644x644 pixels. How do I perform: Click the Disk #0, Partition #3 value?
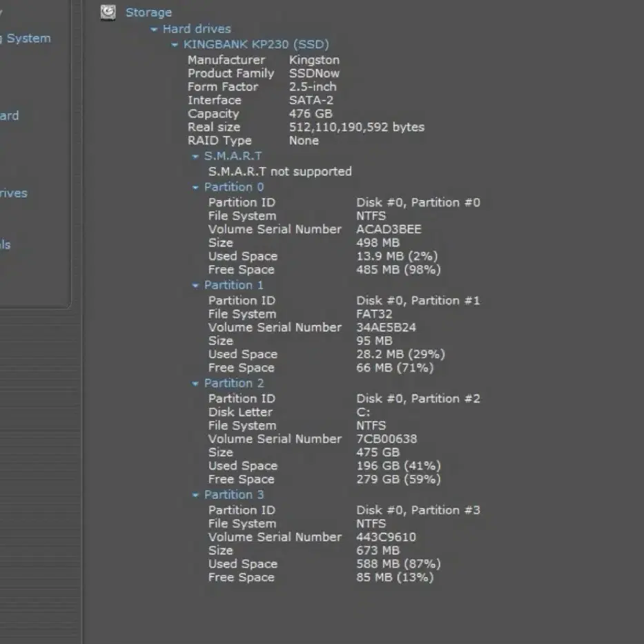coord(418,511)
